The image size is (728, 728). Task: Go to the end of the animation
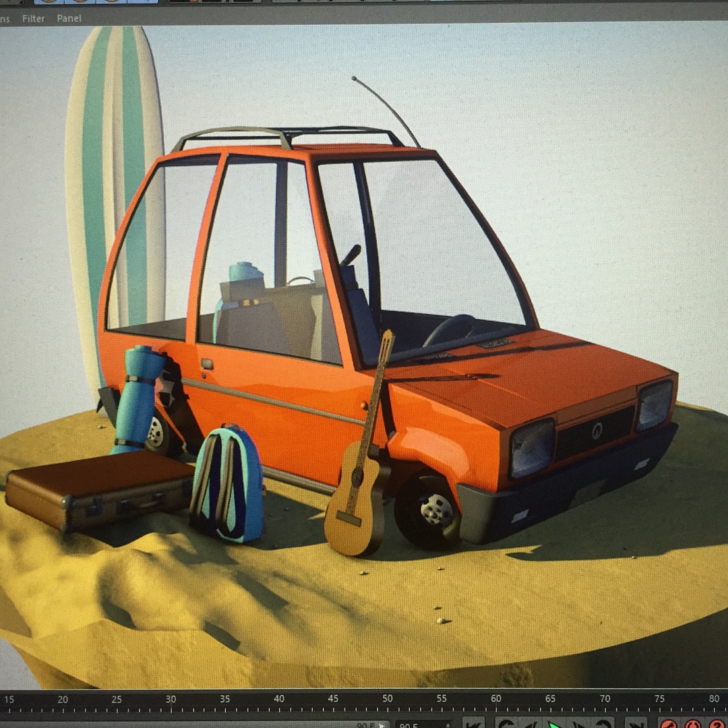[636, 724]
